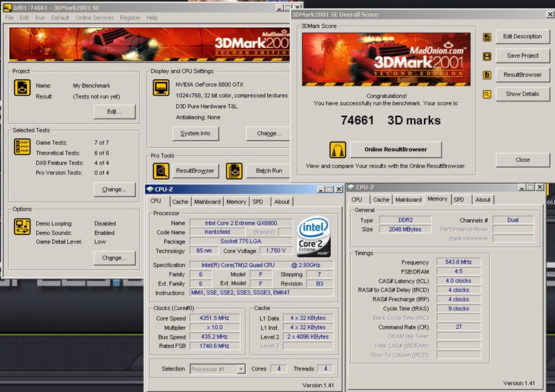Click the display monitor icon in settings
Viewport: 555px width, 392px height.
tap(161, 87)
